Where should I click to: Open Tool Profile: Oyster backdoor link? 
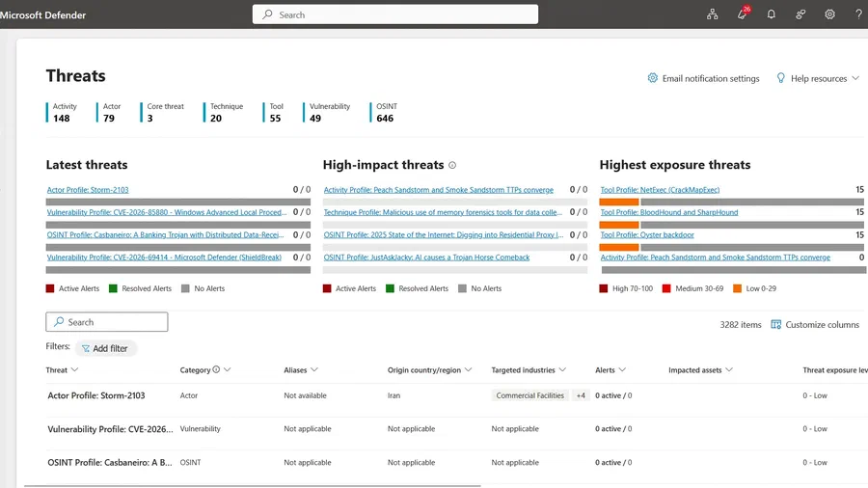[x=647, y=235]
